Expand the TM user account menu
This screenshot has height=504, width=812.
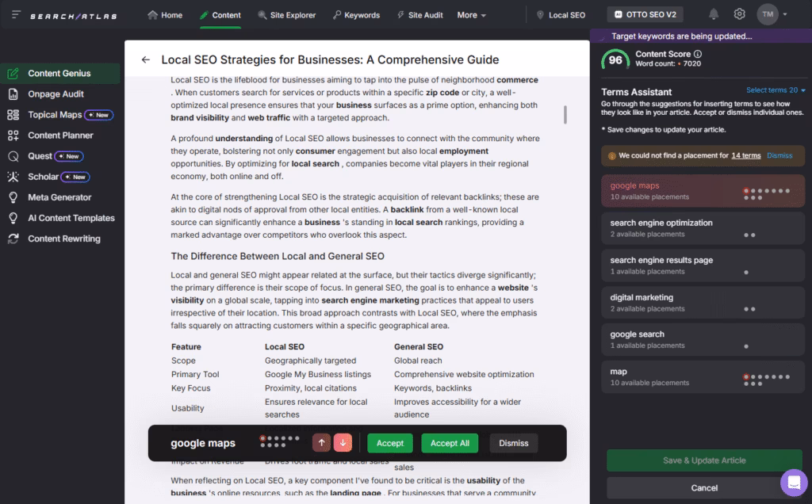point(772,14)
